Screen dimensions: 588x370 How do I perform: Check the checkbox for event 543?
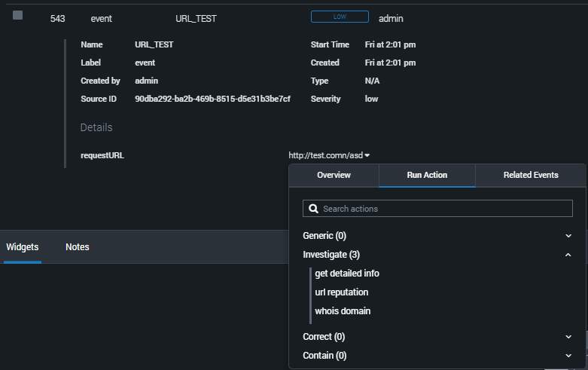tap(18, 16)
